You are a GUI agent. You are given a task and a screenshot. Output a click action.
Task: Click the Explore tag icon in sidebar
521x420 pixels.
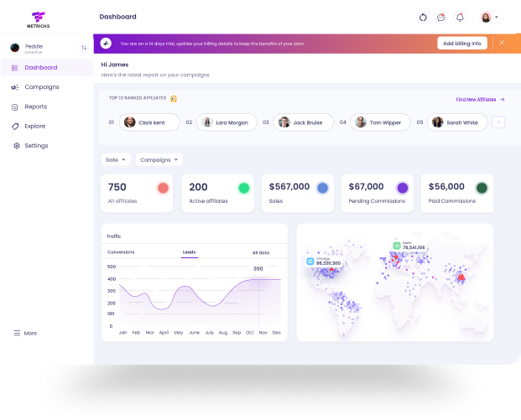tap(15, 126)
